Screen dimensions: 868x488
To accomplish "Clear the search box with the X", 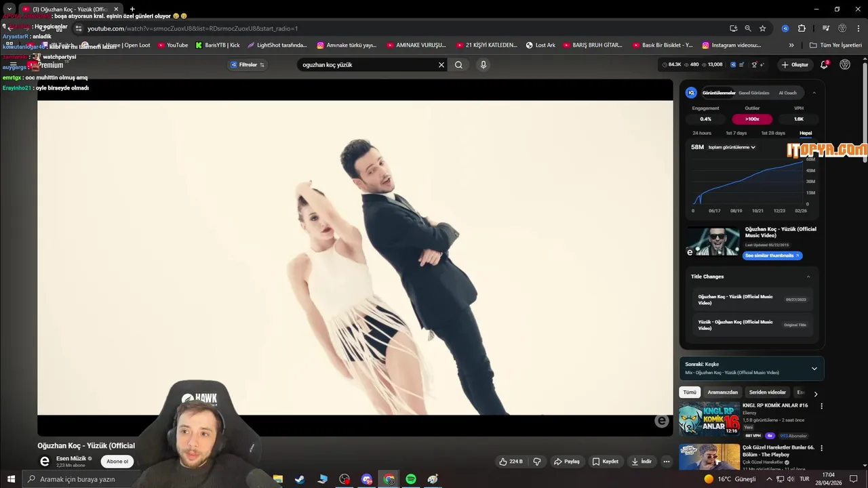I will pyautogui.click(x=441, y=65).
